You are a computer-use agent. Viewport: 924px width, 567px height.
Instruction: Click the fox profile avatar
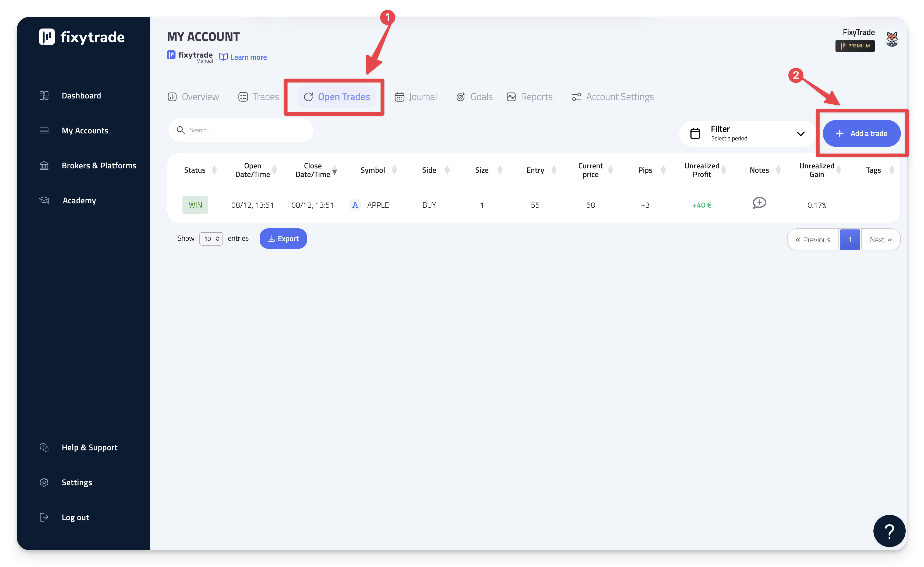[x=891, y=39]
